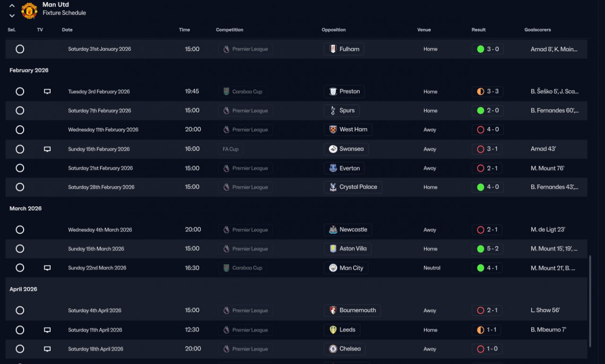
Task: Click the Swansea club badge
Action: click(x=333, y=149)
